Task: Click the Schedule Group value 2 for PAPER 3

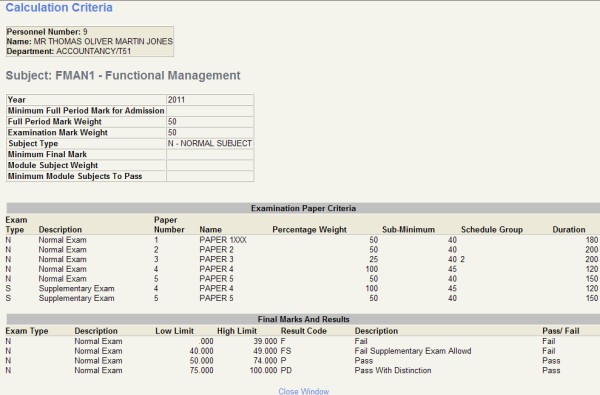Action: 462,260
